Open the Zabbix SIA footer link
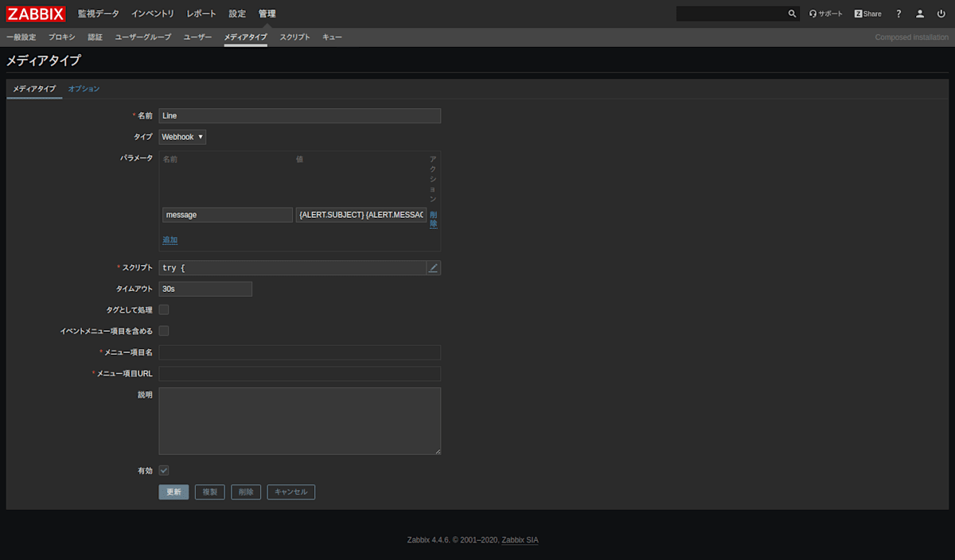 520,540
